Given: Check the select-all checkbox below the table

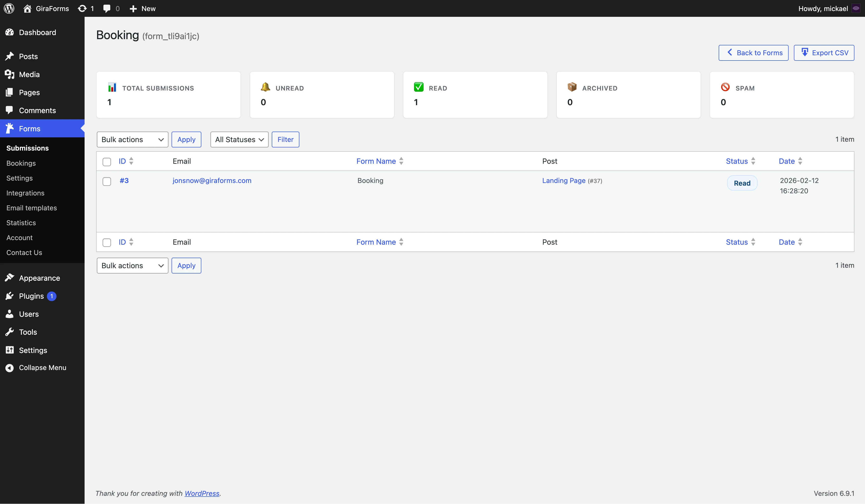Looking at the screenshot, I should point(107,243).
